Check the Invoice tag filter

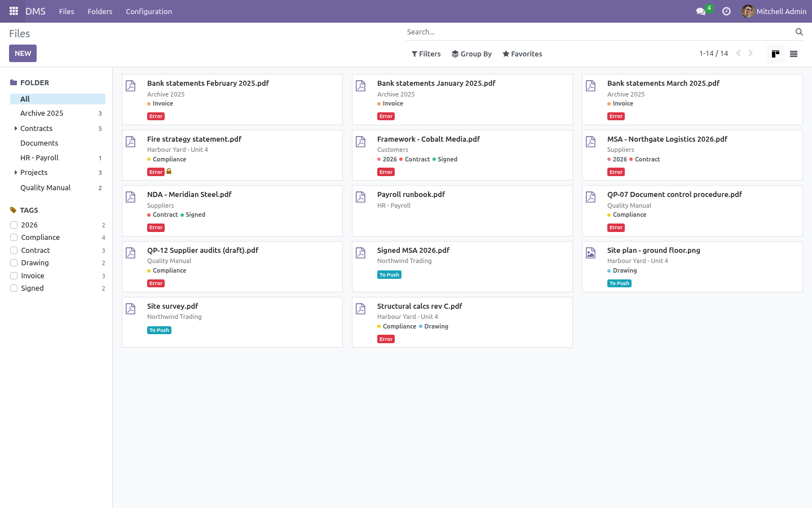pyautogui.click(x=14, y=275)
